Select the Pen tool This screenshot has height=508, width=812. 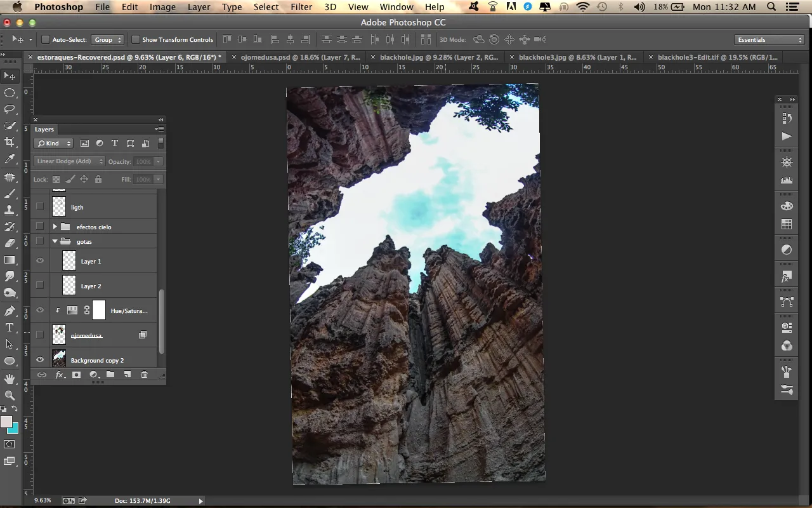coord(10,311)
